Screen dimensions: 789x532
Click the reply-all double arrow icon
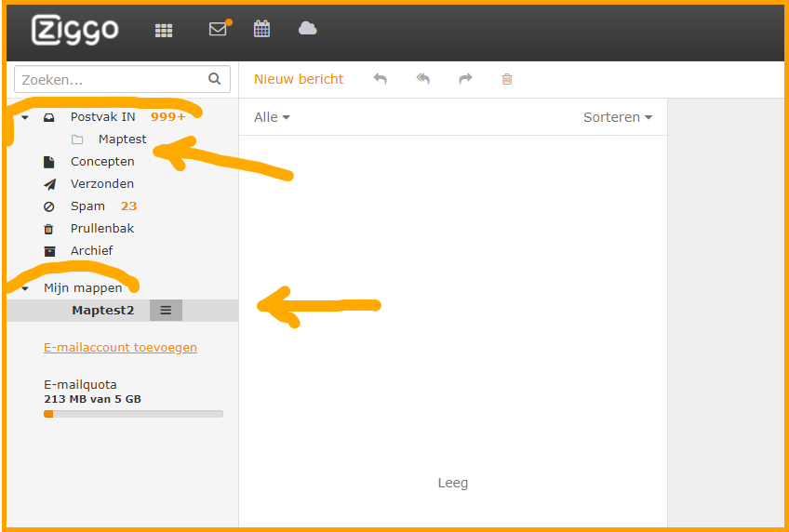click(422, 79)
